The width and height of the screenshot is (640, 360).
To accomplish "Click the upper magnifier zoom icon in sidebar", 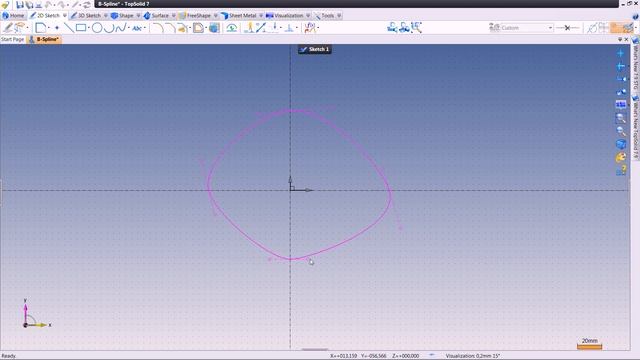I will (621, 118).
